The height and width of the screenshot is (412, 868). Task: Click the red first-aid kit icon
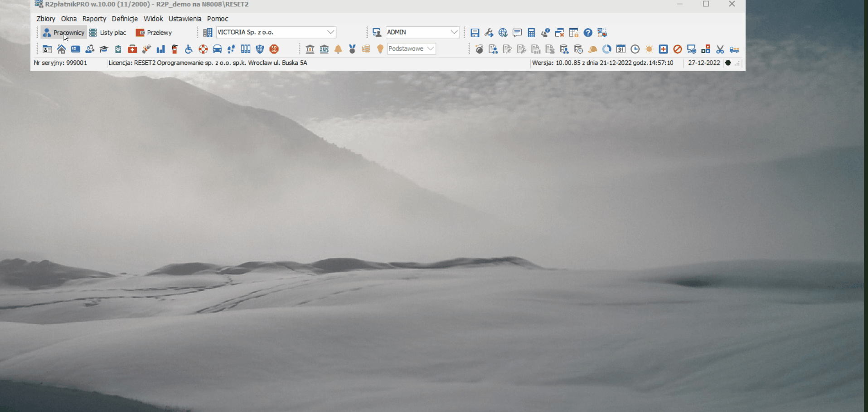click(132, 49)
